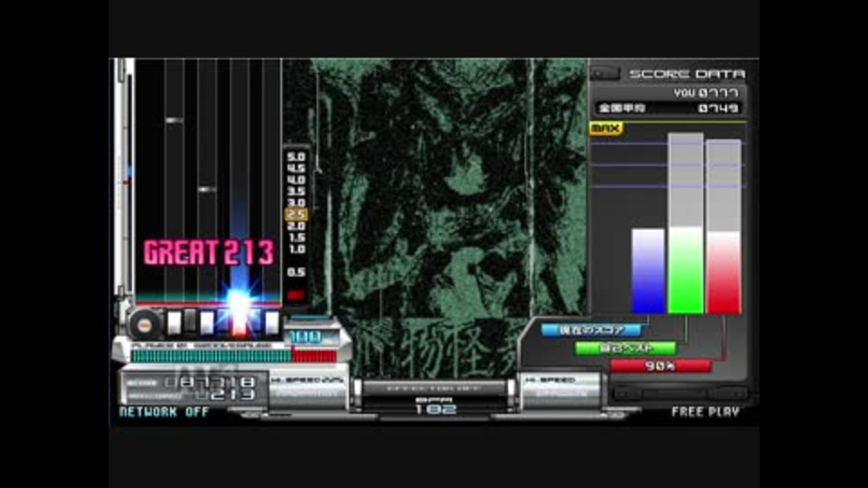The image size is (868, 488).
Task: Click the max combo counter 213
Action: 226,395
